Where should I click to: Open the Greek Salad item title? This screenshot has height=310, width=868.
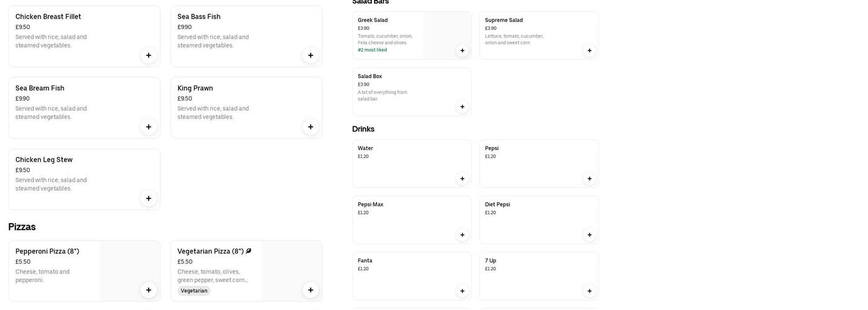click(x=373, y=20)
